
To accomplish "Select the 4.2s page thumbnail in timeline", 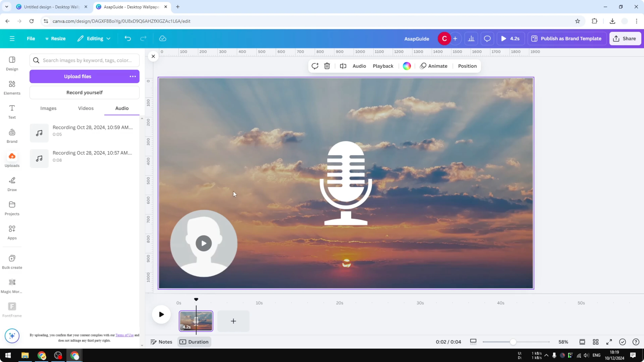I will click(x=196, y=321).
